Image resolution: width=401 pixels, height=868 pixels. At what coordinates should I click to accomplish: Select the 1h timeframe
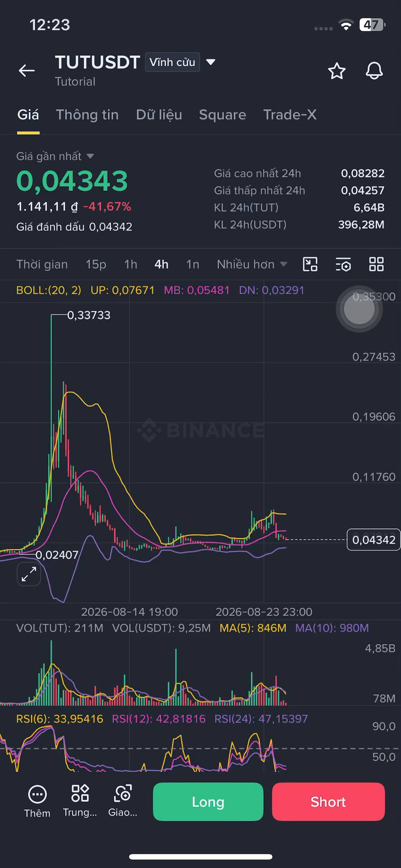pos(131,264)
